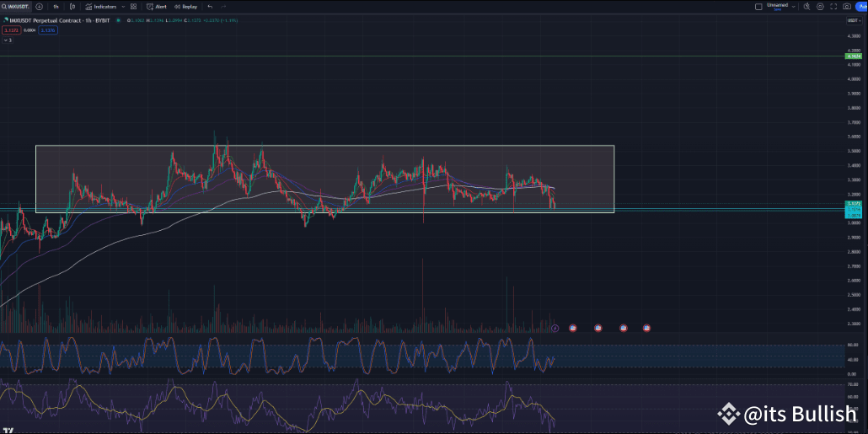Take a chart snapshot with camera icon
The image size is (868, 434).
[x=847, y=6]
